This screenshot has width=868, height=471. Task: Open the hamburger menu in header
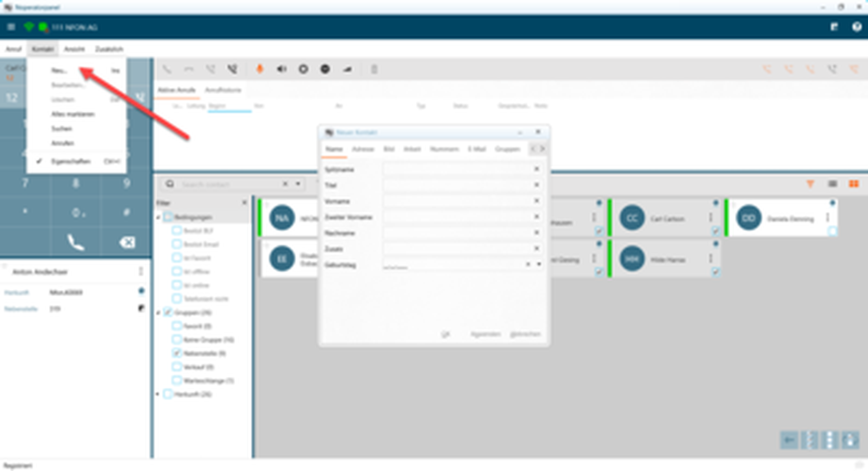(11, 27)
